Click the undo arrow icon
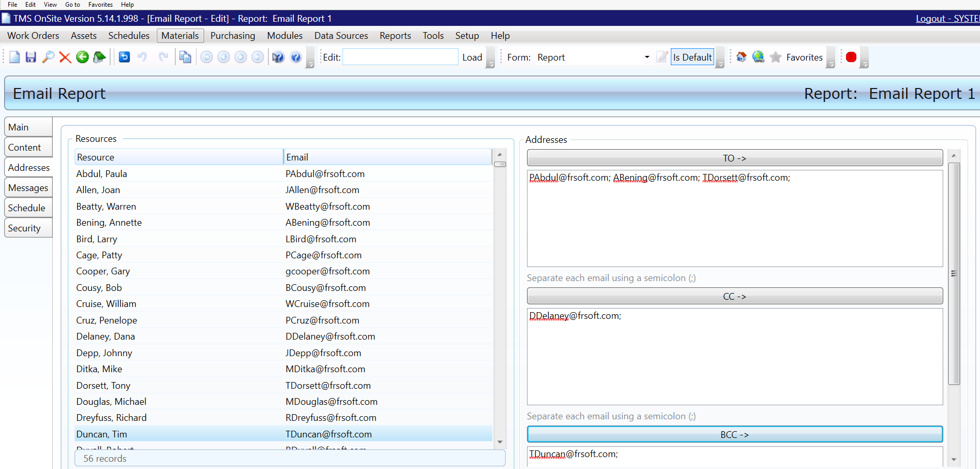Viewport: 980px width, 469px height. coord(142,57)
